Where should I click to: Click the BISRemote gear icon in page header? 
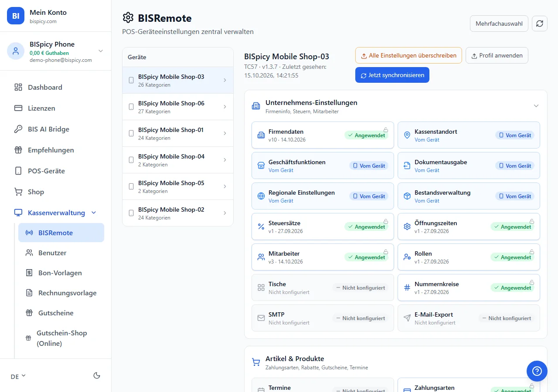[128, 18]
